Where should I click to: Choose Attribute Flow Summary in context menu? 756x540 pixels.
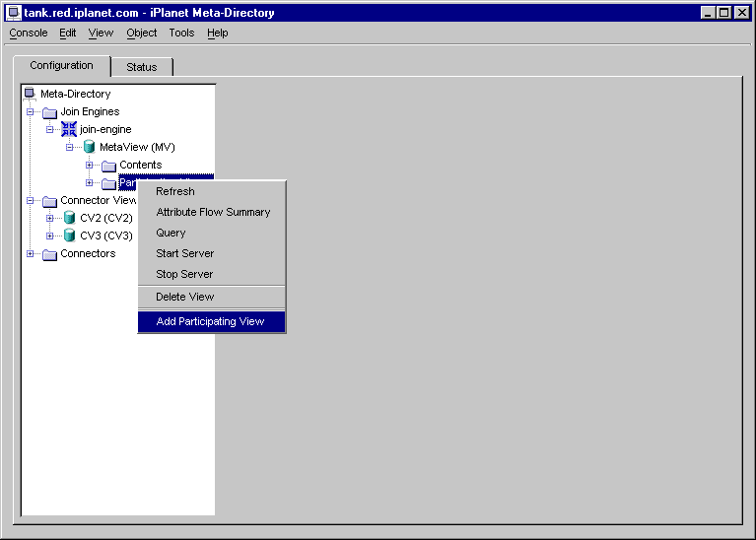point(212,212)
